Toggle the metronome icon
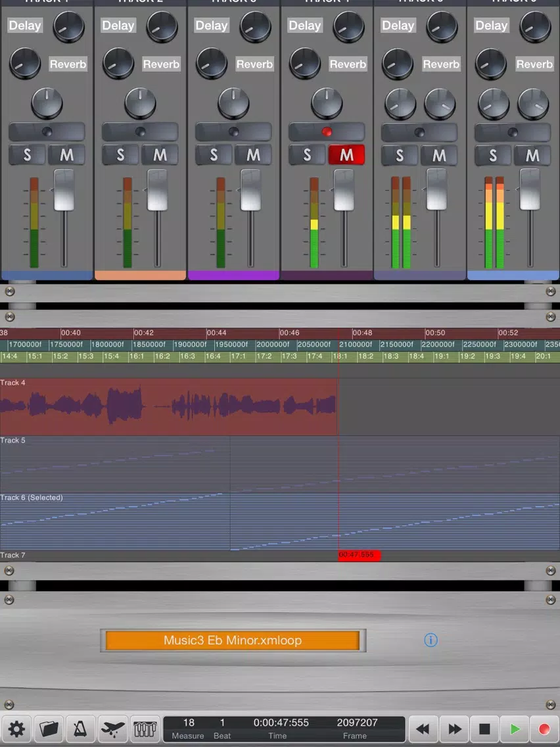 tap(80, 729)
